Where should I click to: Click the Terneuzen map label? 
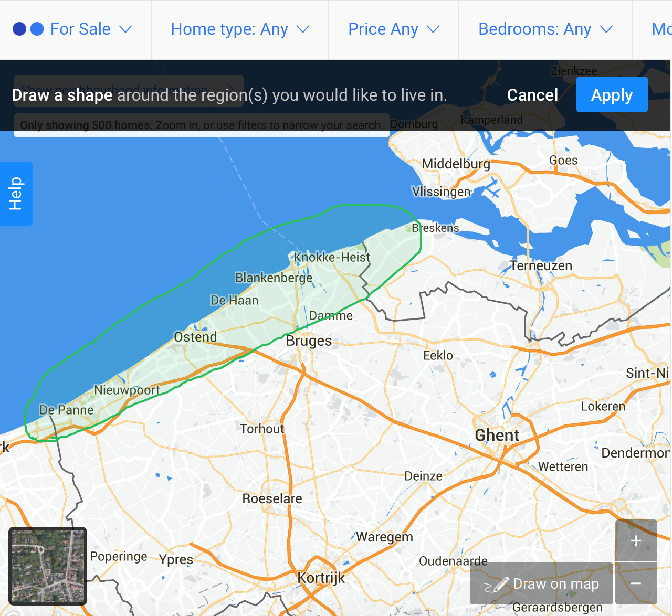point(541,265)
